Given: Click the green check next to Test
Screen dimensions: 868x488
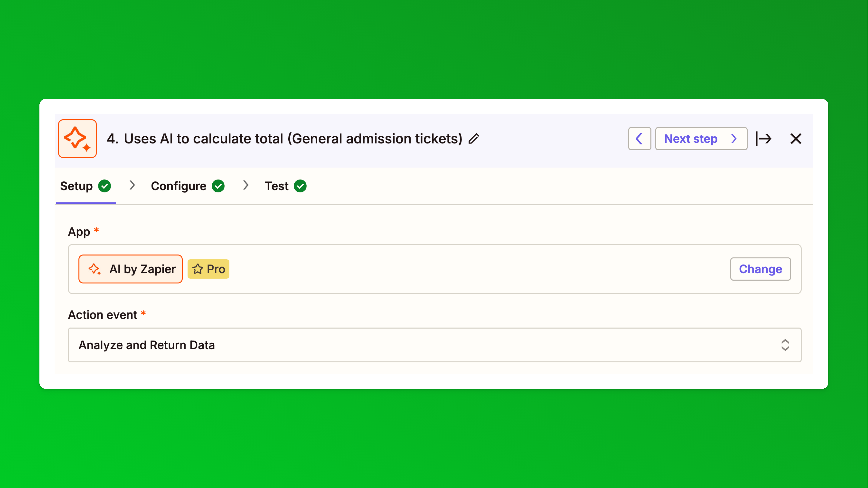Looking at the screenshot, I should click(x=300, y=186).
